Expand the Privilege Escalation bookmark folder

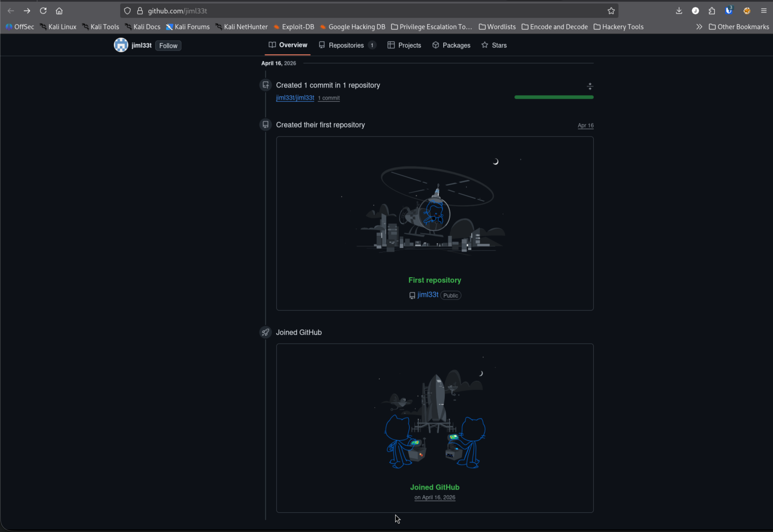[432, 27]
